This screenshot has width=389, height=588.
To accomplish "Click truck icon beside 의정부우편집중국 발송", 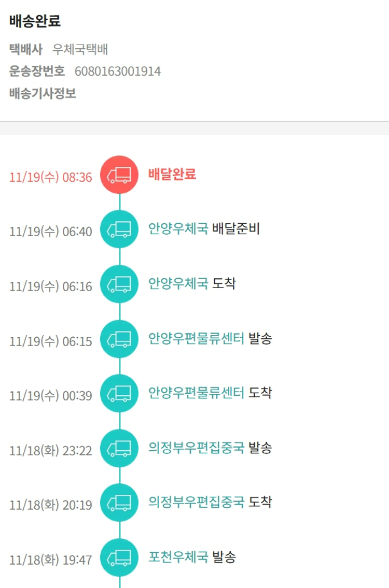I will click(x=119, y=449).
